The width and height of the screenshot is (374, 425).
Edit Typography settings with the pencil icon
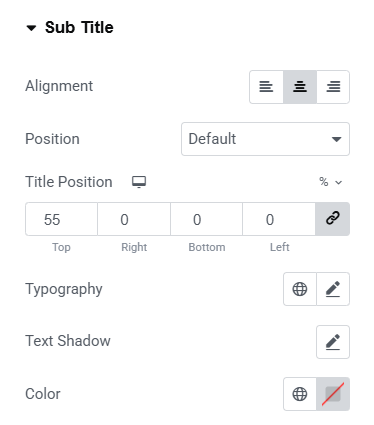pos(333,289)
